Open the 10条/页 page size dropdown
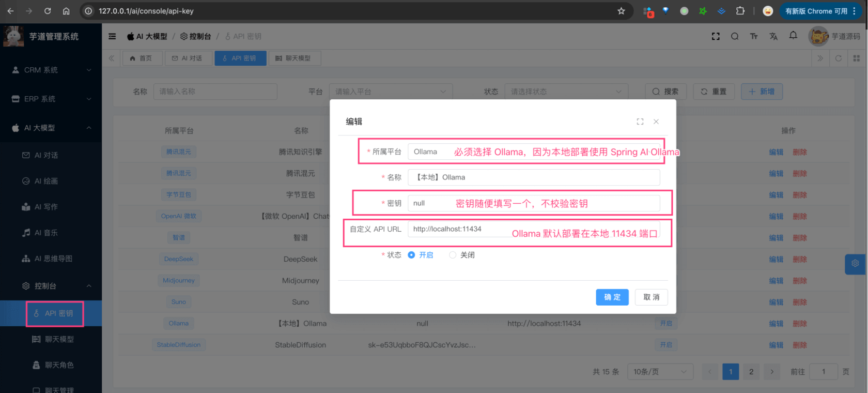 pyautogui.click(x=660, y=372)
